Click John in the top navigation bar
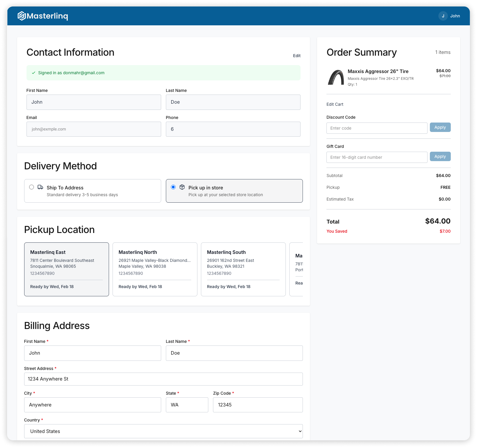477x448 pixels. click(455, 16)
